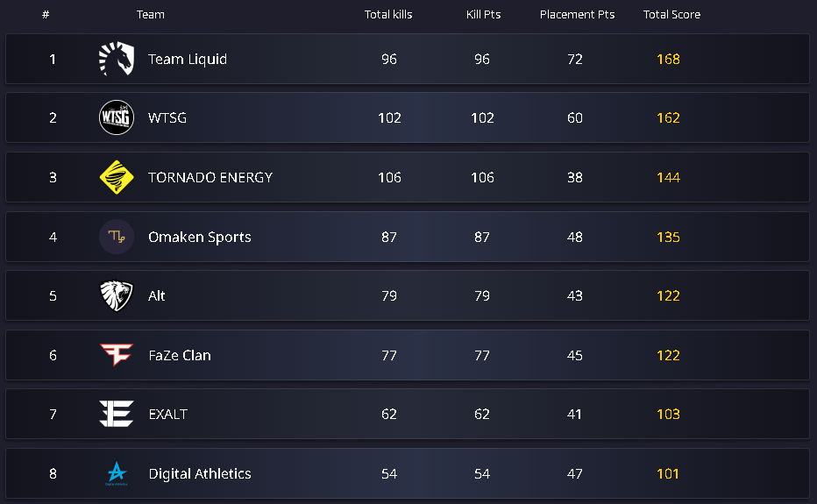The image size is (817, 504).
Task: Open the TORNADO ENERGY team name link
Action: (210, 177)
